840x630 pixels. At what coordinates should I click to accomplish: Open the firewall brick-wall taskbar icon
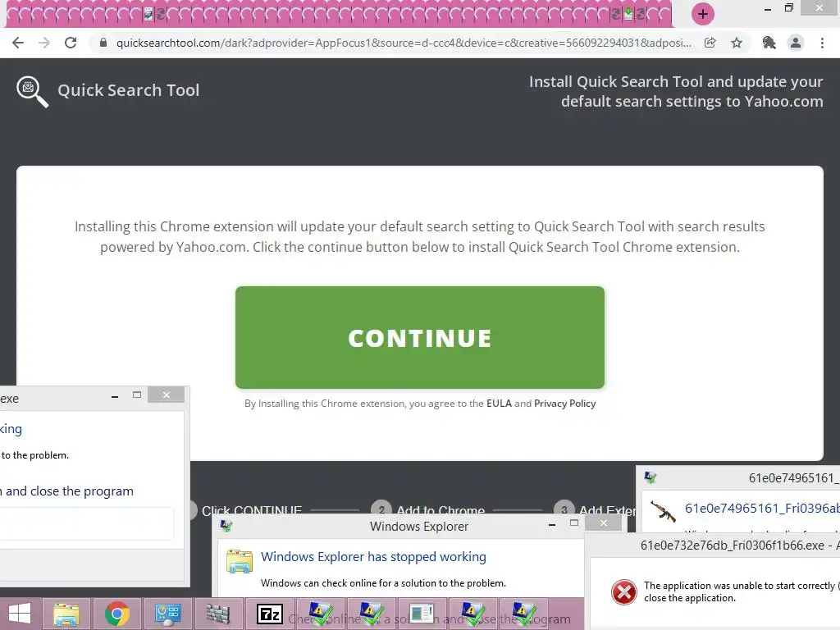[217, 614]
